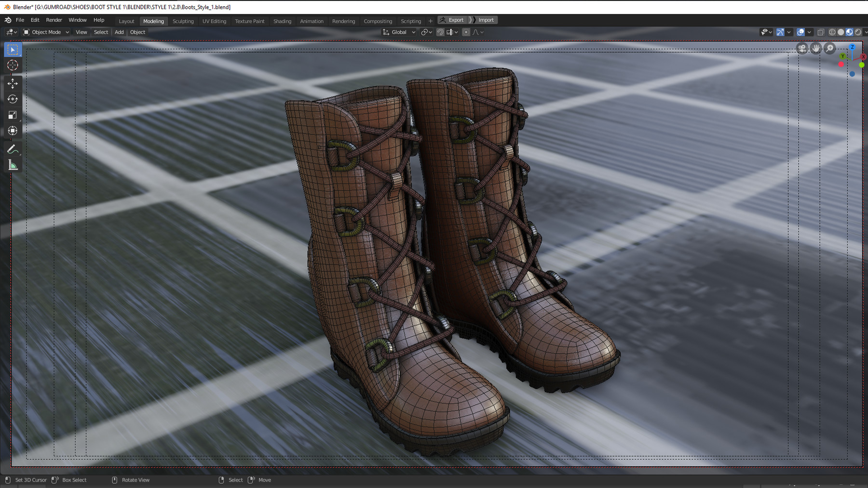This screenshot has height=488, width=868.
Task: Expand gizmo options arrow
Action: (789, 32)
